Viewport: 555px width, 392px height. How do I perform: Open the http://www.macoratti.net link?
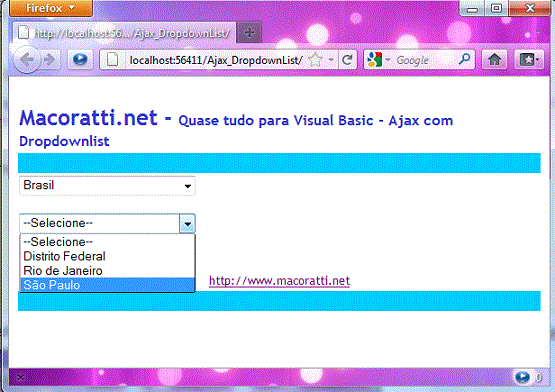click(x=279, y=281)
